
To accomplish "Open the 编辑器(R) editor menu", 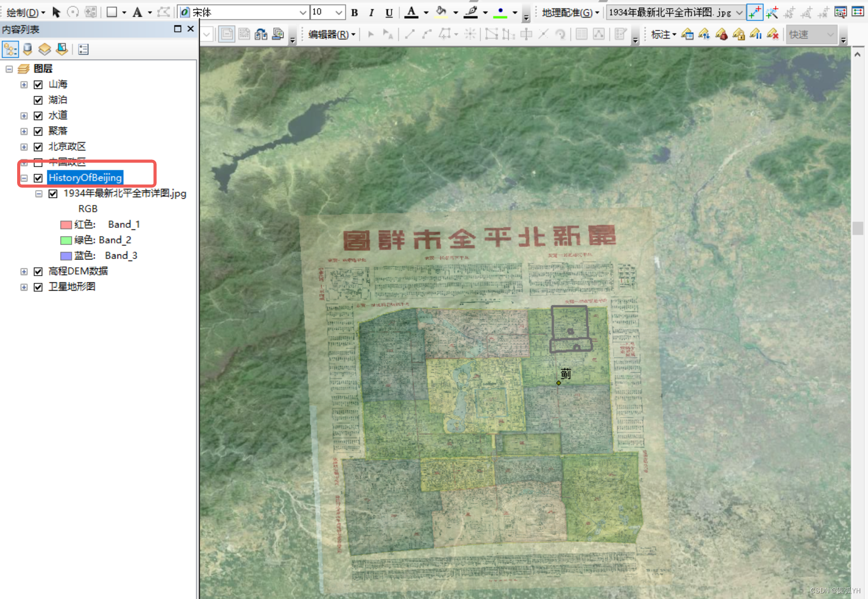I will tap(331, 34).
